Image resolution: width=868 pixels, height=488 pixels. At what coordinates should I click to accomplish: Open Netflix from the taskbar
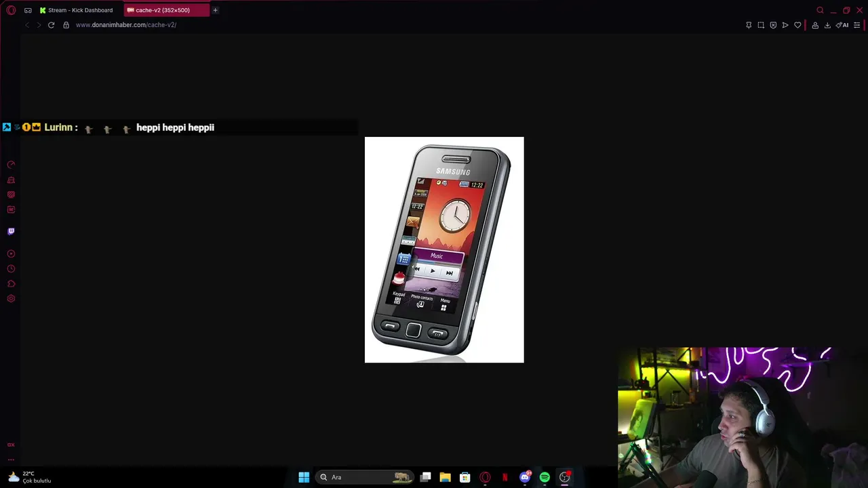pyautogui.click(x=505, y=477)
